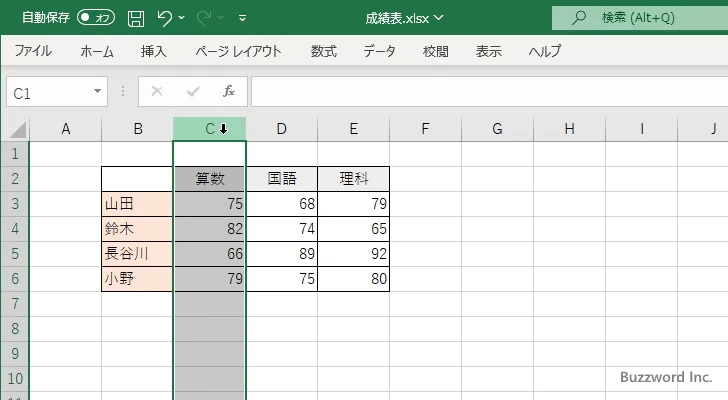Select column H header
Image resolution: width=728 pixels, height=400 pixels.
click(x=569, y=129)
